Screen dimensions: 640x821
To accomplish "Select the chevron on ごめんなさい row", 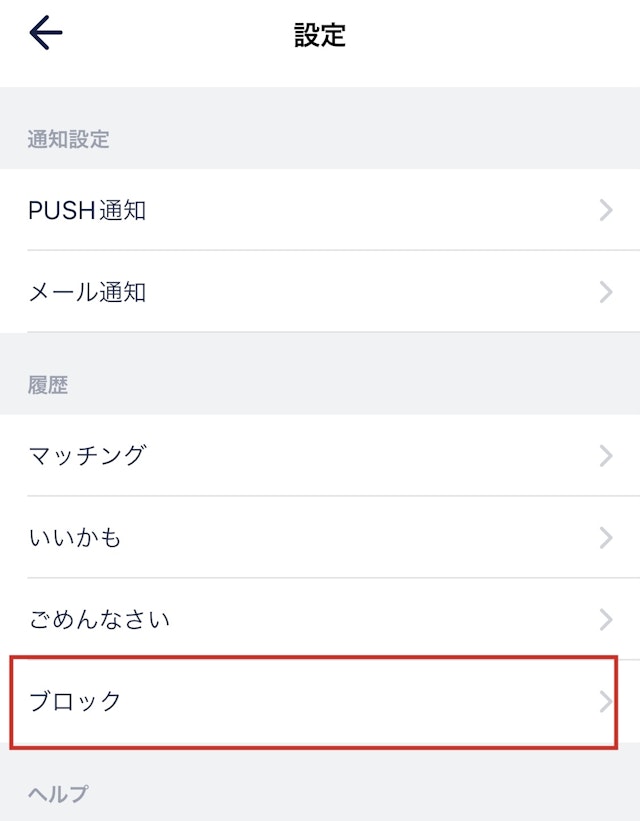I will [x=606, y=619].
